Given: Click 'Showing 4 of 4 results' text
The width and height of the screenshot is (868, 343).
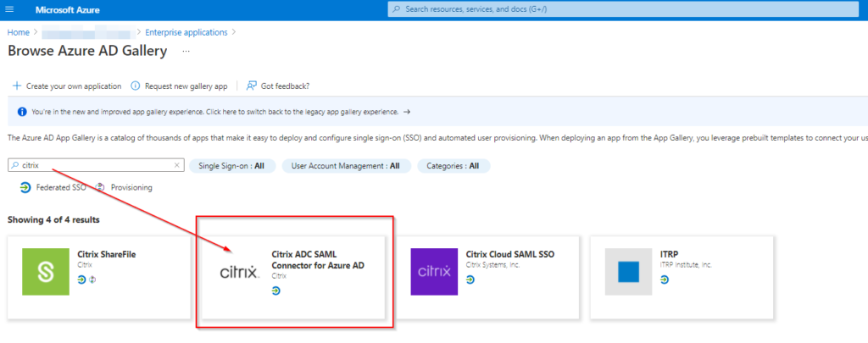Looking at the screenshot, I should [53, 220].
